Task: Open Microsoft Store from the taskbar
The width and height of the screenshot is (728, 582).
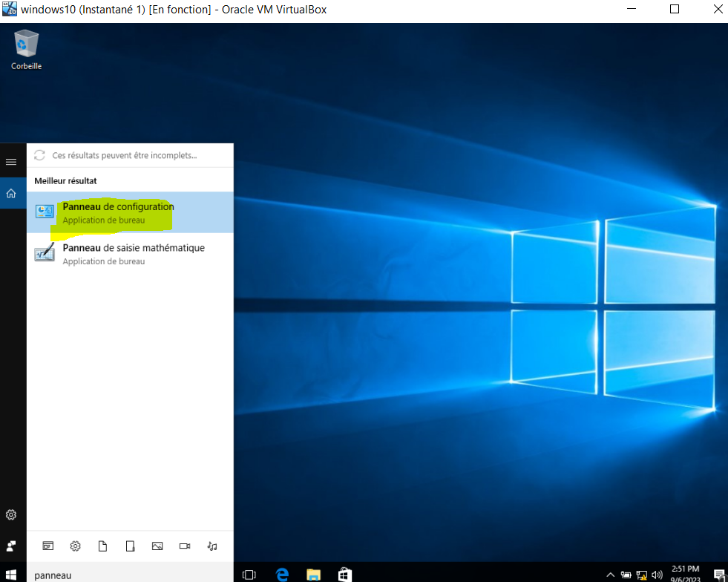Action: click(x=344, y=573)
